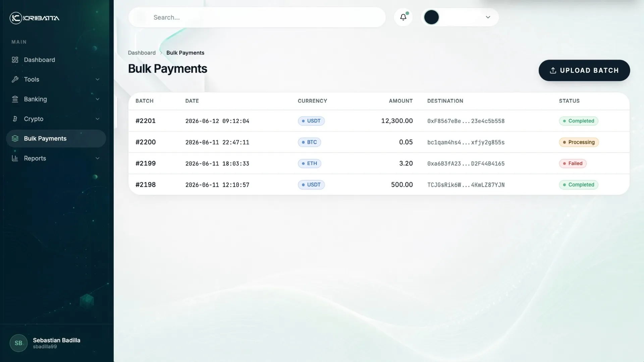Click Completed status of batch #2198
This screenshot has height=362, width=644.
(579, 185)
